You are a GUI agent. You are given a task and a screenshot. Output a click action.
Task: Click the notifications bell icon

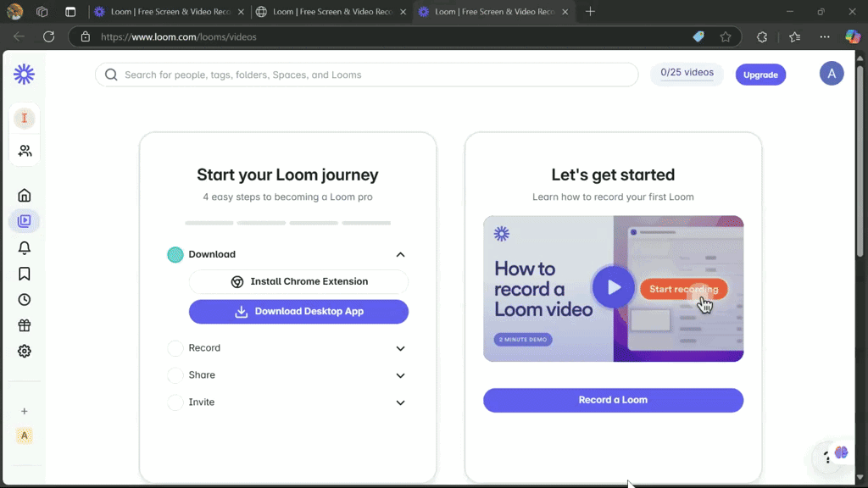pyautogui.click(x=25, y=247)
